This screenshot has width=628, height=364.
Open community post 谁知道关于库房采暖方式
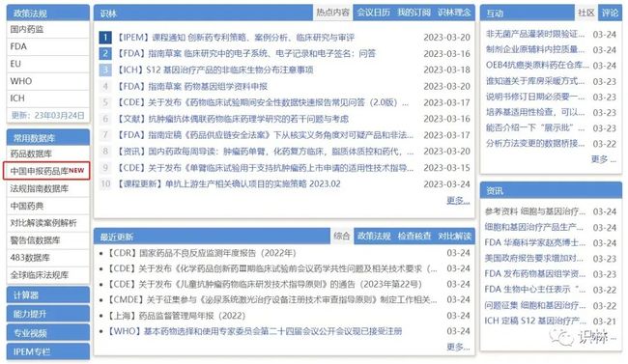click(535, 81)
